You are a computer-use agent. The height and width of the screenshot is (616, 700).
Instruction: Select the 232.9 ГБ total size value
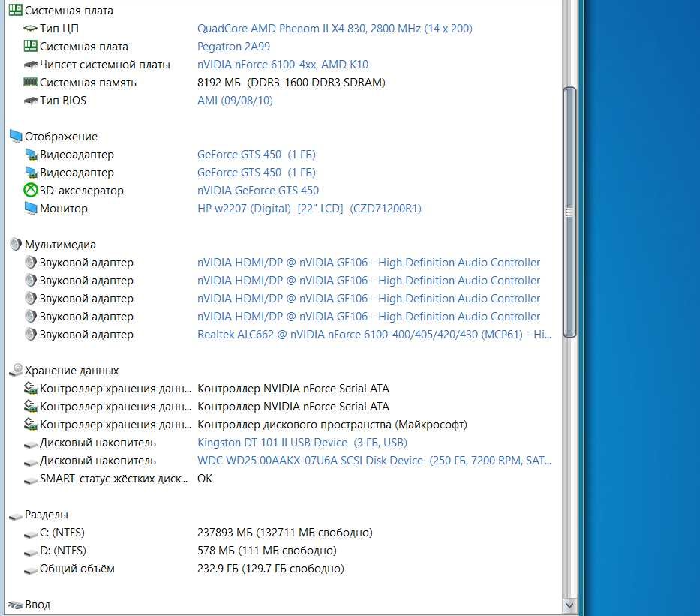271,569
